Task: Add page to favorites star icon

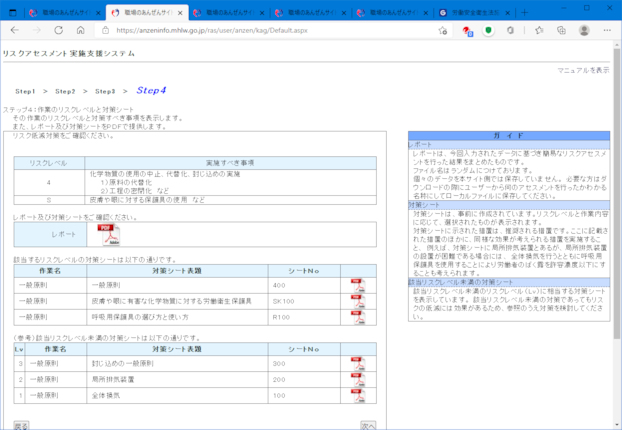Action: (443, 31)
